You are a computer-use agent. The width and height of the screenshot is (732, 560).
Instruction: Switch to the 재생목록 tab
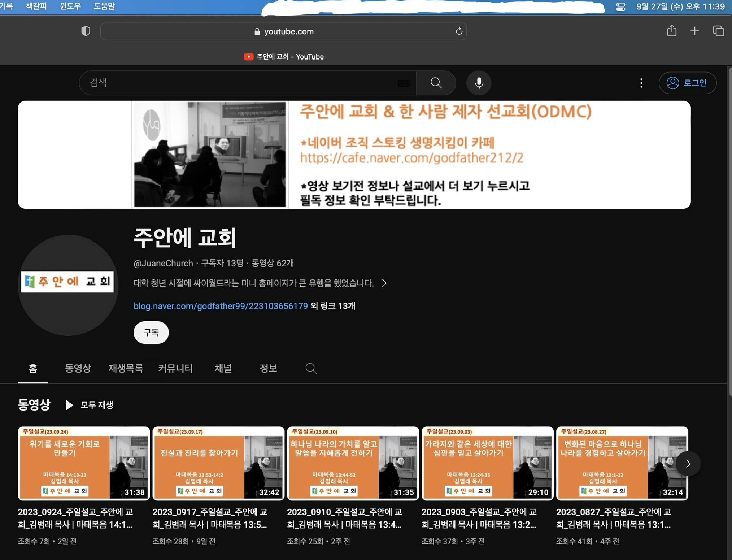[x=125, y=368]
